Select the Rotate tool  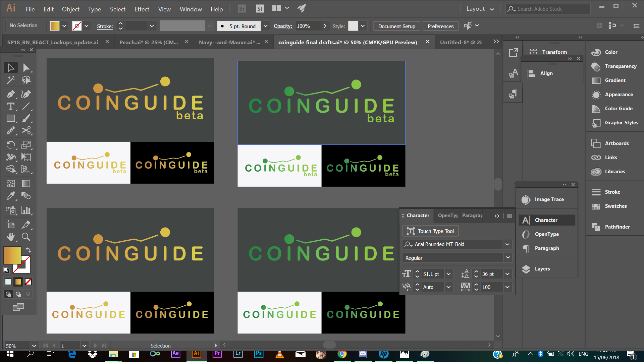[x=11, y=145]
